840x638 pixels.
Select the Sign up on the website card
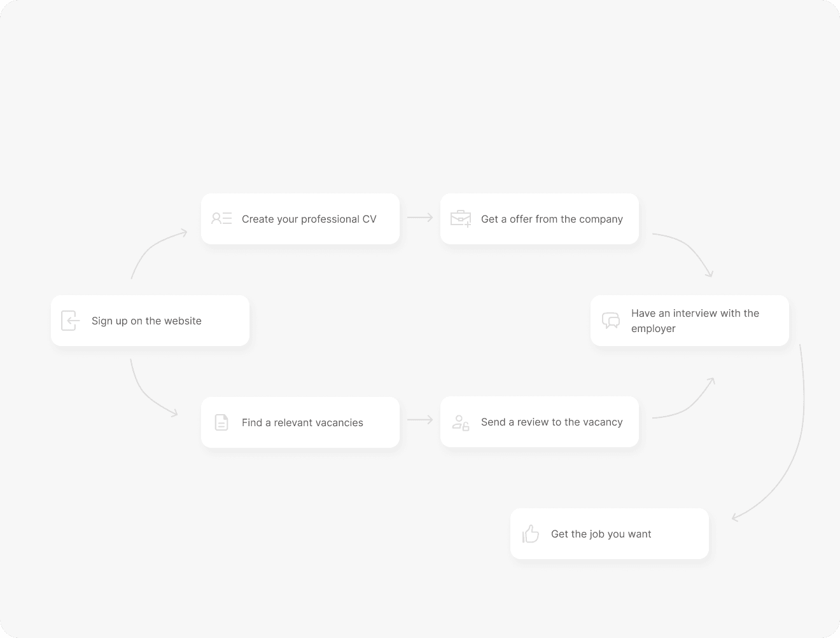(150, 321)
